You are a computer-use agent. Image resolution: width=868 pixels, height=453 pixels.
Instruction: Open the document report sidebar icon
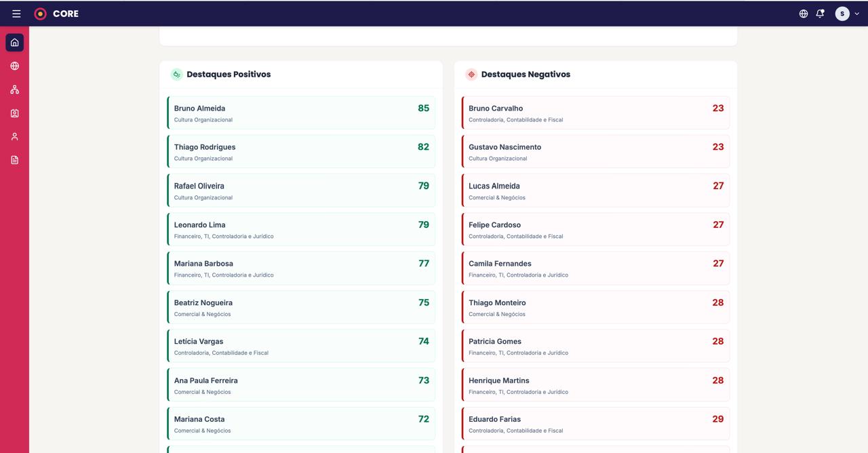click(14, 160)
